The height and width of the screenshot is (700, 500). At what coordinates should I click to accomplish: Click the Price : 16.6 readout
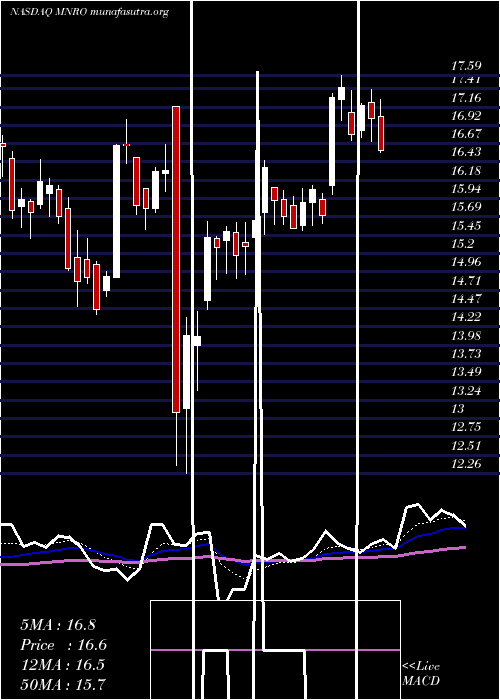pos(63,645)
